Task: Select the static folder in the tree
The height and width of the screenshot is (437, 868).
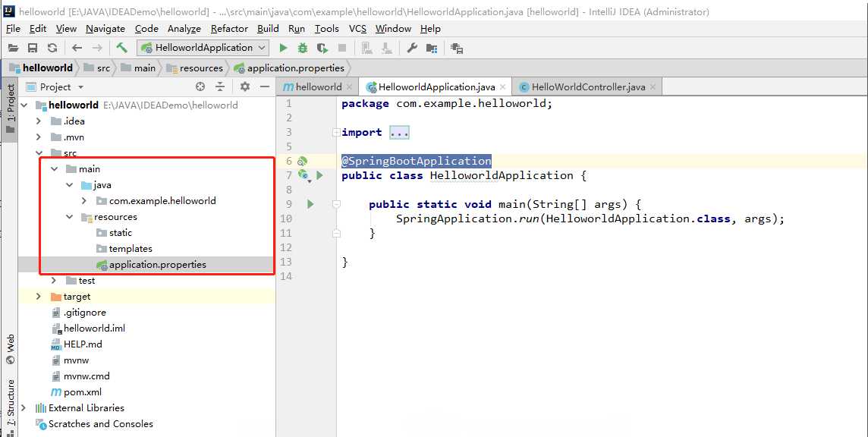Action: [114, 233]
